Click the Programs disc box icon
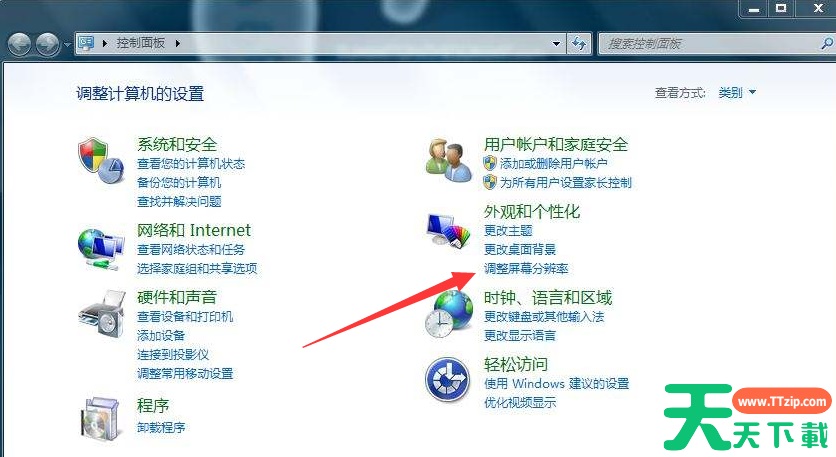The width and height of the screenshot is (836, 457). coord(100,420)
